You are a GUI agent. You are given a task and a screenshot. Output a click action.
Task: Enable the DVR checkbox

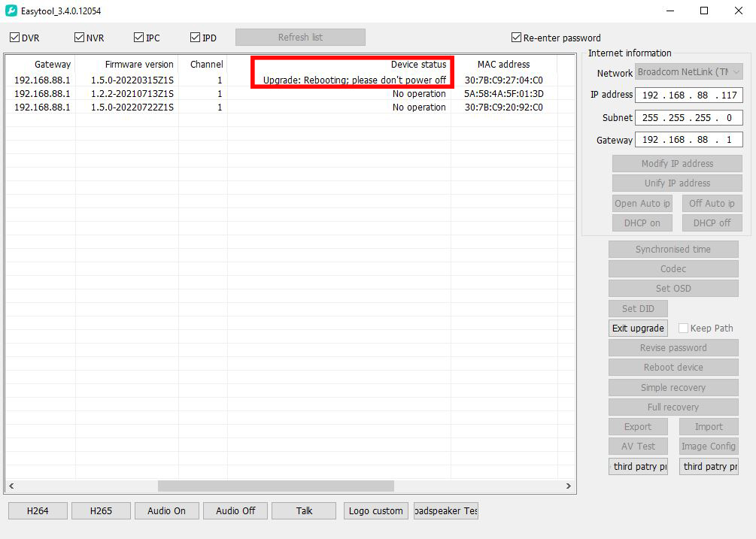[15, 38]
